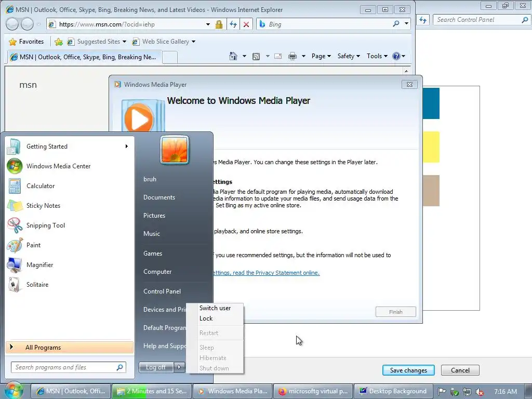Select the tan color swatch in Desktop Background
The image size is (532, 399).
click(x=431, y=191)
